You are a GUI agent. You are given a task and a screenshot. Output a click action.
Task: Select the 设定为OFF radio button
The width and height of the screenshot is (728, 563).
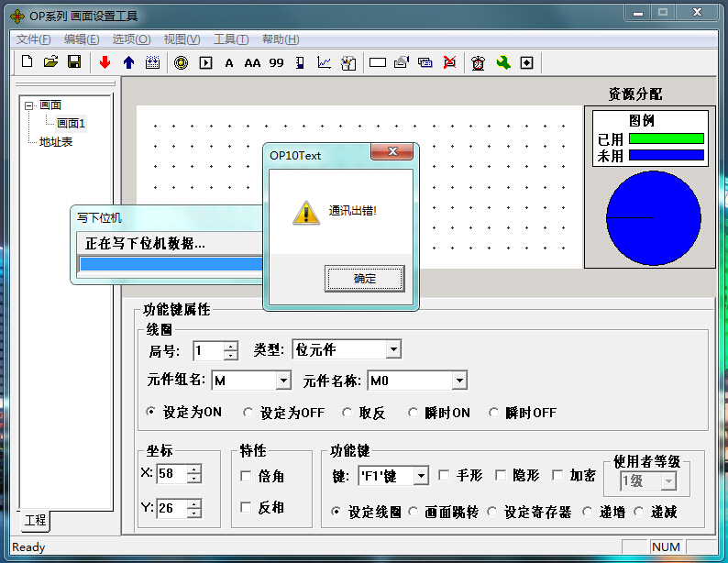point(248,413)
